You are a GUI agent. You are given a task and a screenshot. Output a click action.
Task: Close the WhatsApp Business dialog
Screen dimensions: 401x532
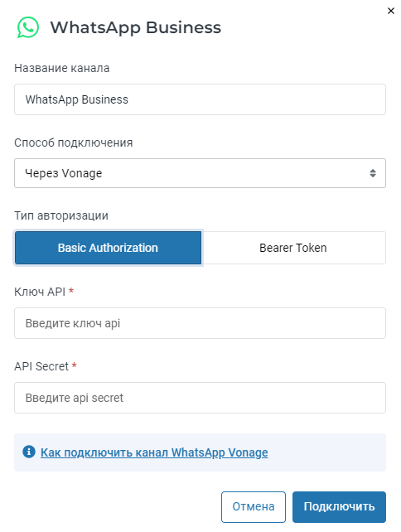391,11
